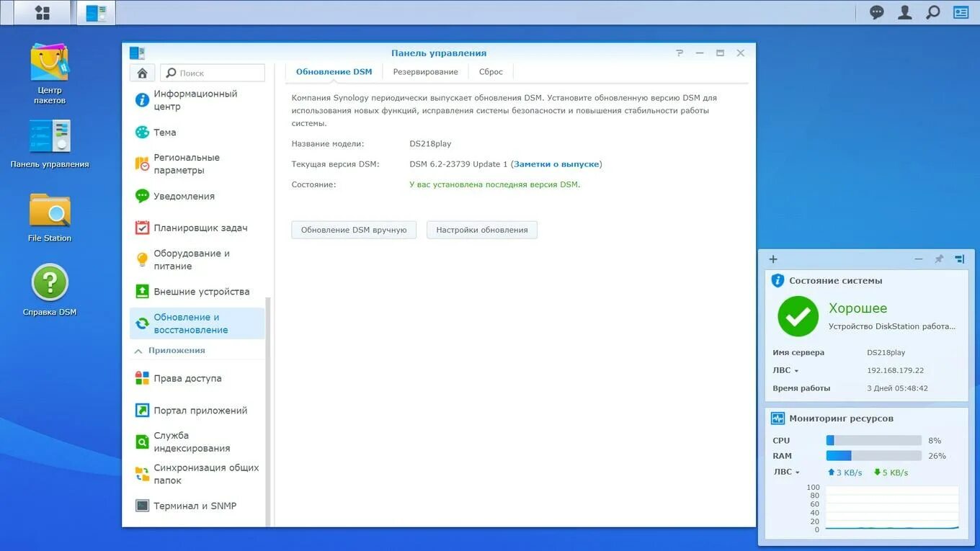Open Заметки о выпуске link
The height and width of the screenshot is (551, 980).
pyautogui.click(x=556, y=164)
